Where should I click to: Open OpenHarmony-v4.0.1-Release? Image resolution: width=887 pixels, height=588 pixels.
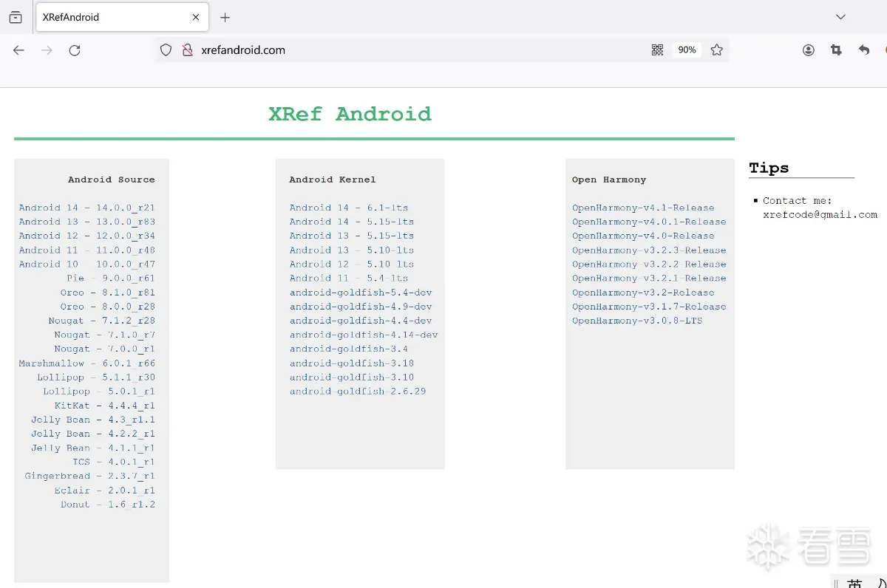click(x=649, y=222)
